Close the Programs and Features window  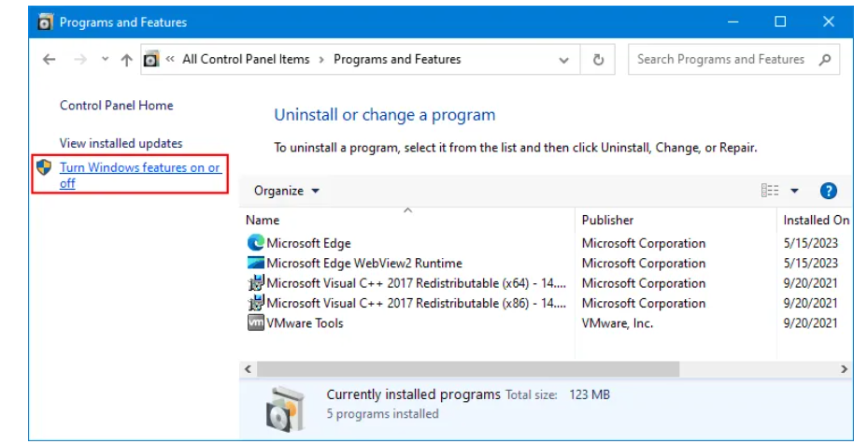(x=828, y=21)
